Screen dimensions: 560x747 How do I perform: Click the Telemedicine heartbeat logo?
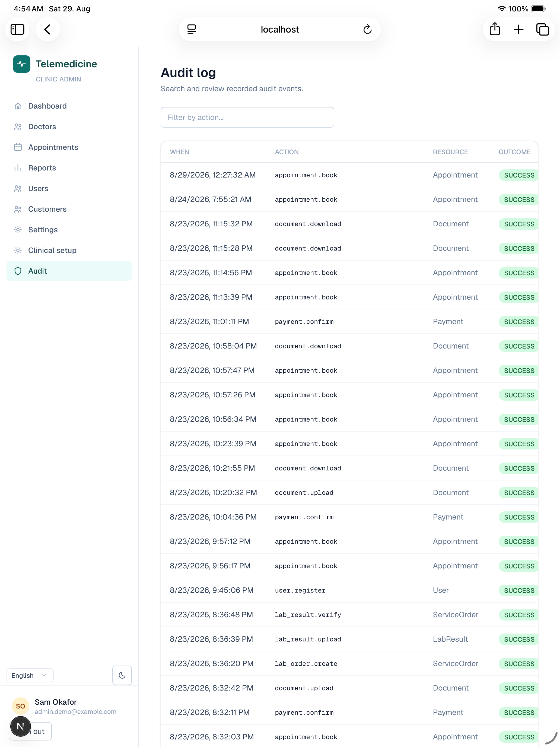[x=22, y=64]
